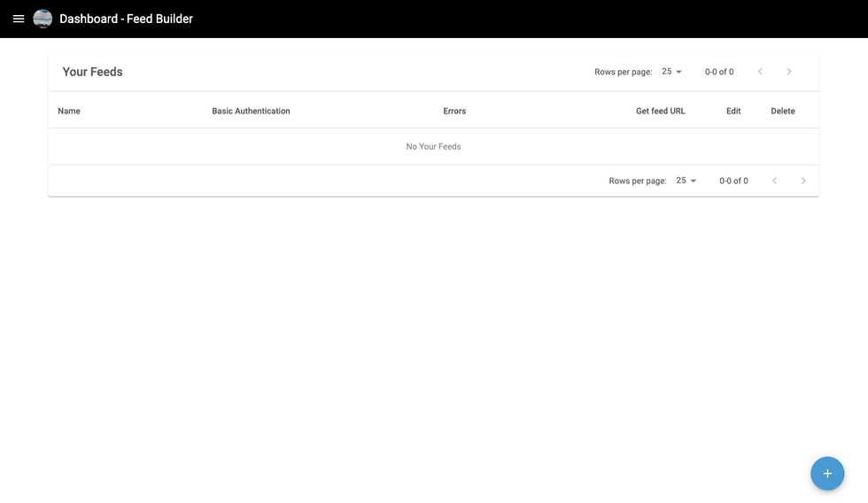This screenshot has height=503, width=868.
Task: Click the No Your Feeds empty row
Action: pyautogui.click(x=433, y=146)
